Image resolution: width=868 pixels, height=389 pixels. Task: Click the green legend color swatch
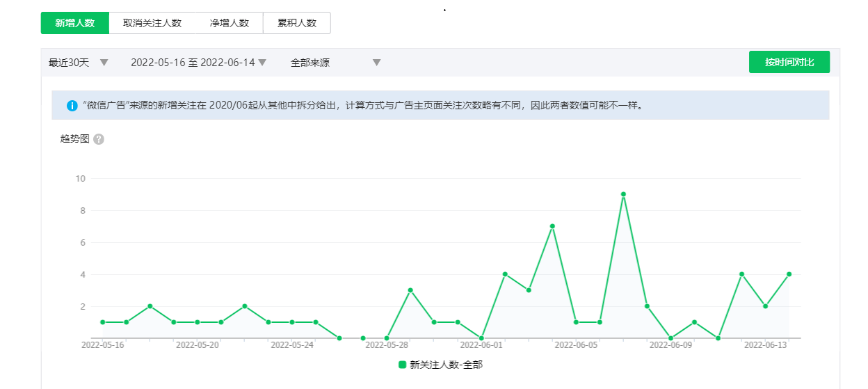pyautogui.click(x=402, y=365)
